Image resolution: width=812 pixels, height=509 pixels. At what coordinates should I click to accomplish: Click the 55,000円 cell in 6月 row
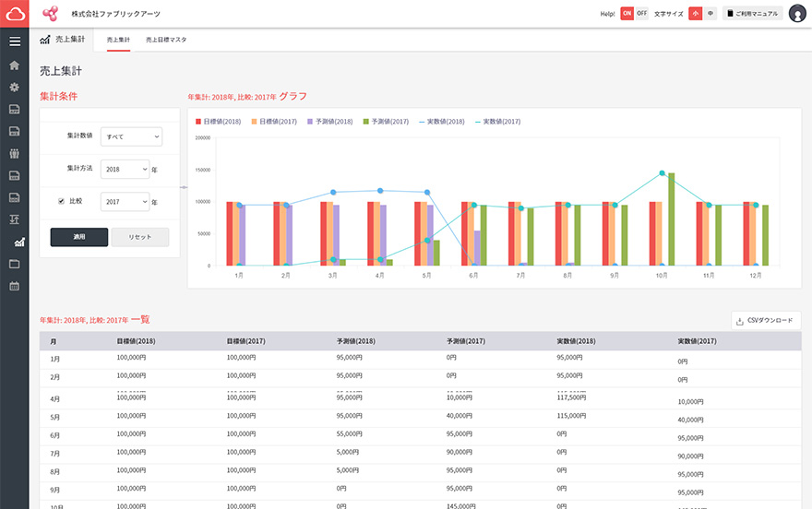(350, 434)
